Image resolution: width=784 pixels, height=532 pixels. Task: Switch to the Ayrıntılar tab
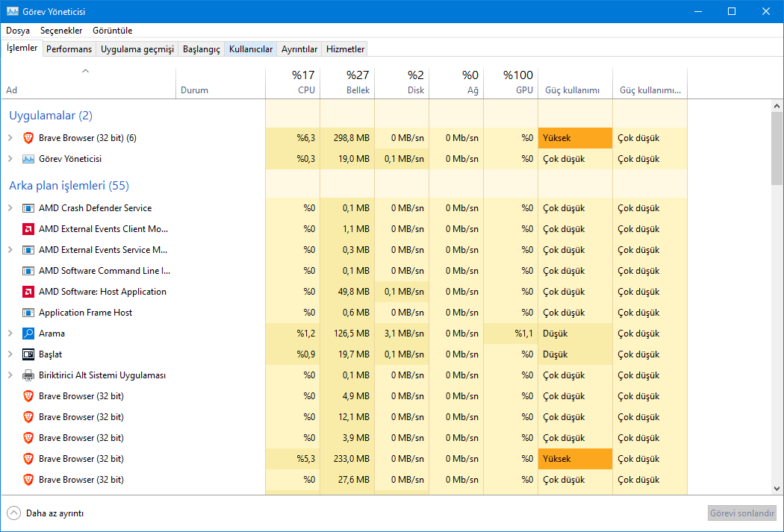click(x=299, y=49)
